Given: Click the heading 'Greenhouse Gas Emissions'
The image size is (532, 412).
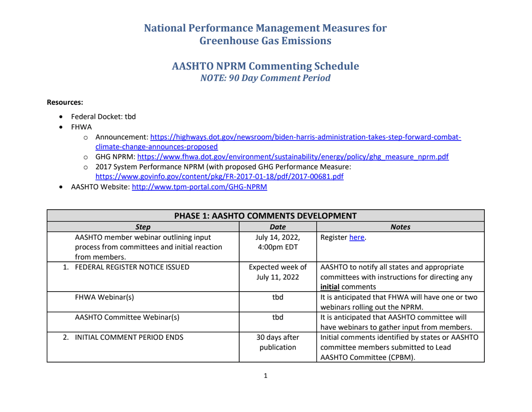Looking at the screenshot, I should tap(265, 41).
